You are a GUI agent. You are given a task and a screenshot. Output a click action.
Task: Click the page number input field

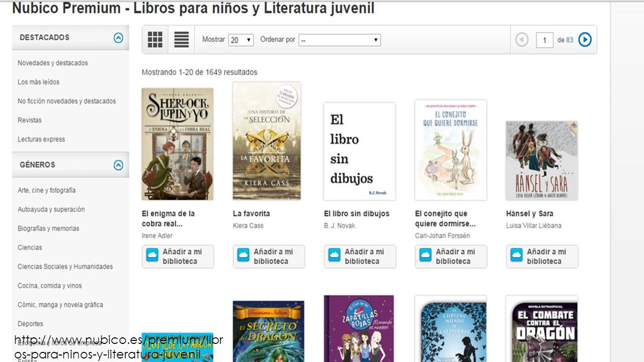tap(544, 40)
